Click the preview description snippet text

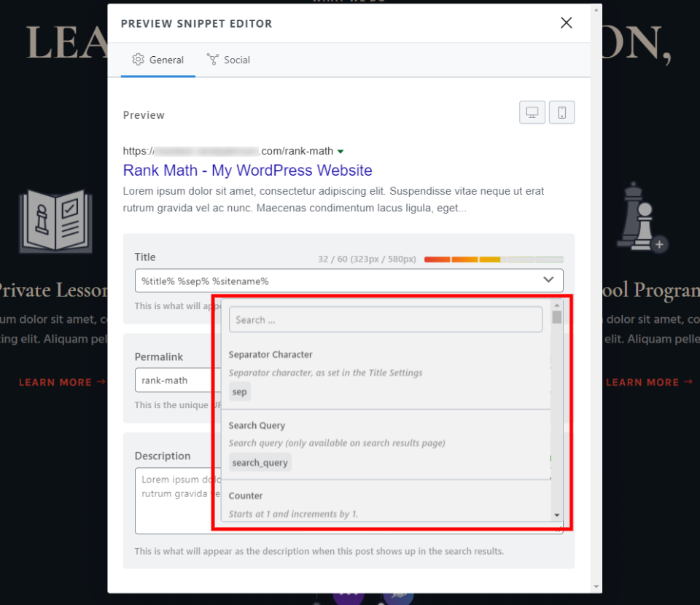333,200
